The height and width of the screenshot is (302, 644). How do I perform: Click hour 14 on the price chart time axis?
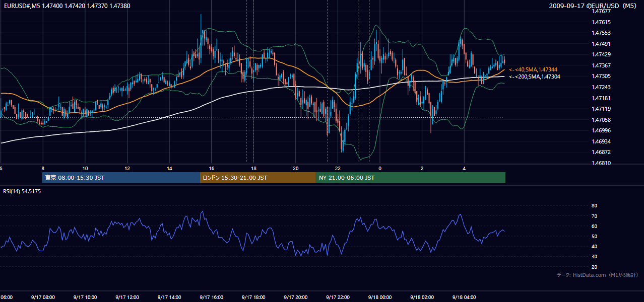tap(169, 168)
